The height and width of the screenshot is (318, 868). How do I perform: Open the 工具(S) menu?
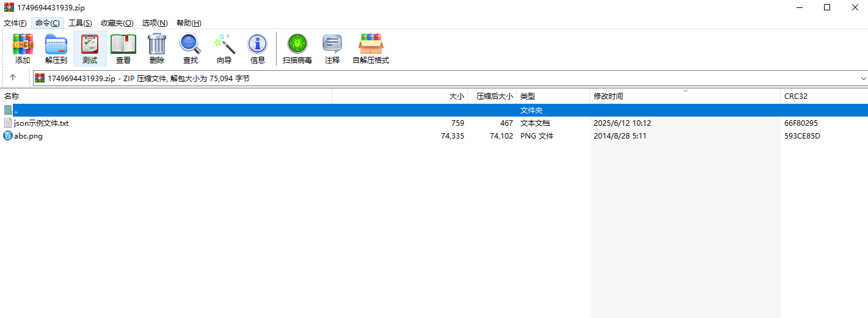coord(80,23)
